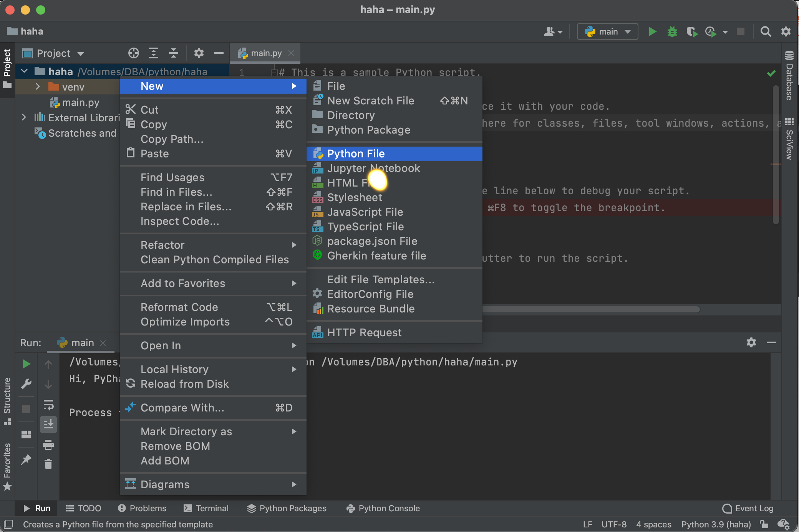Open the Terminal tool window
The height and width of the screenshot is (532, 799).
click(x=206, y=508)
